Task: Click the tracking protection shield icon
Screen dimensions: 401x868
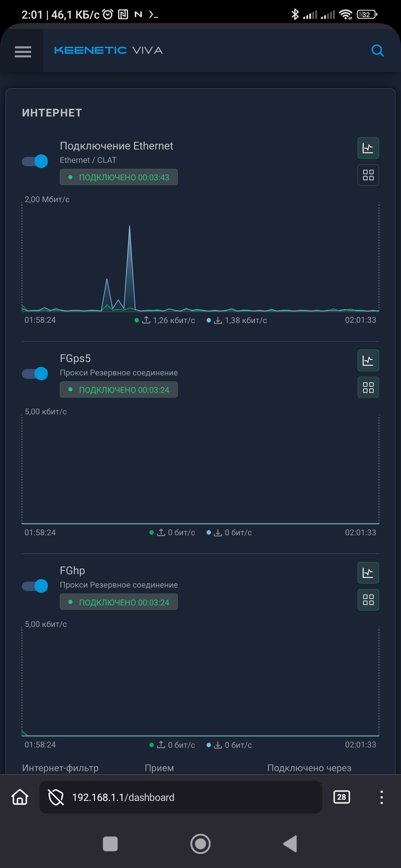Action: click(56, 797)
